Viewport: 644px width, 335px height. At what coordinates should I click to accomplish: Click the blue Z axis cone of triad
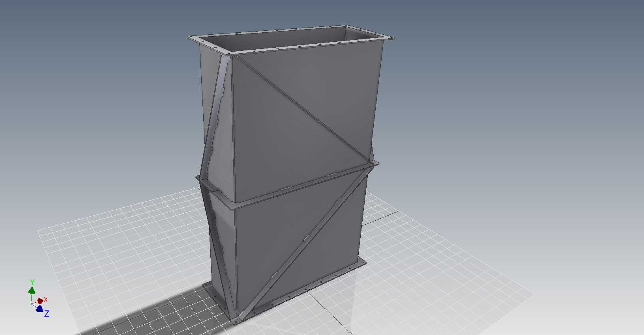tap(39, 309)
